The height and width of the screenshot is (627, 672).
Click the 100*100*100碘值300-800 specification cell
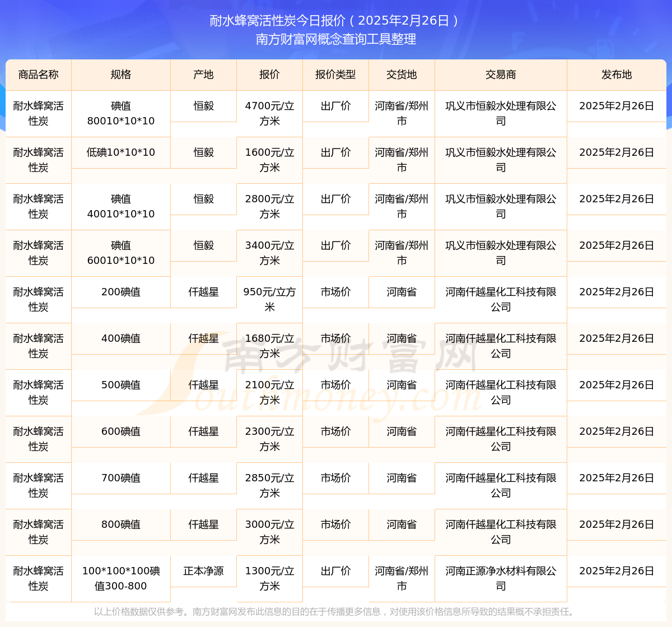[120, 578]
